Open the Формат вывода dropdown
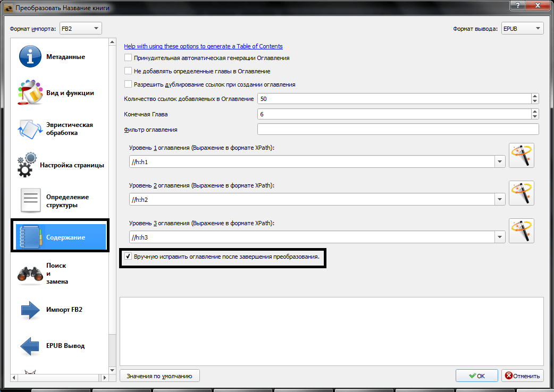 [522, 28]
